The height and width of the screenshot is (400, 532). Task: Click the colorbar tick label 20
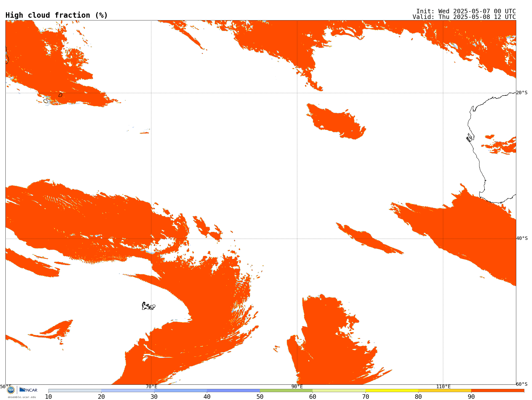101,397
